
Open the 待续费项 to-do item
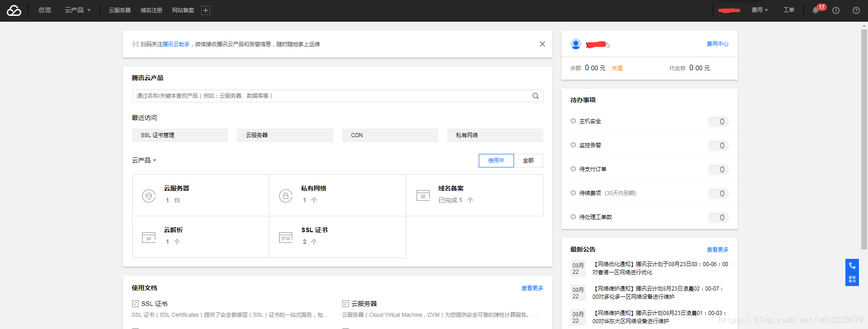tap(650, 193)
